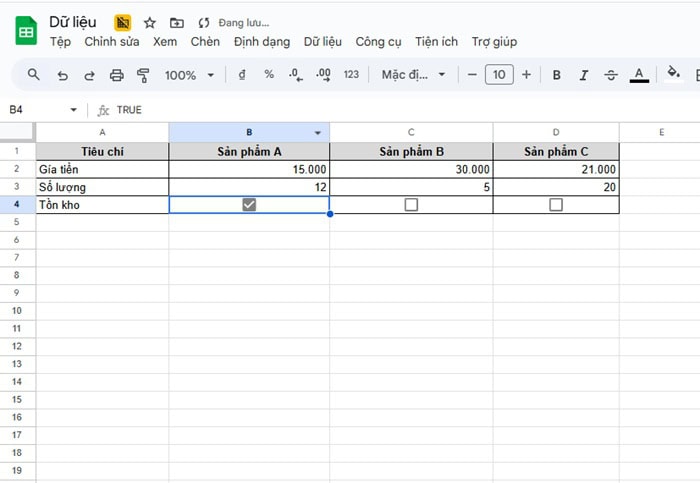Select the Sản phẩm C header cell

pyautogui.click(x=556, y=151)
